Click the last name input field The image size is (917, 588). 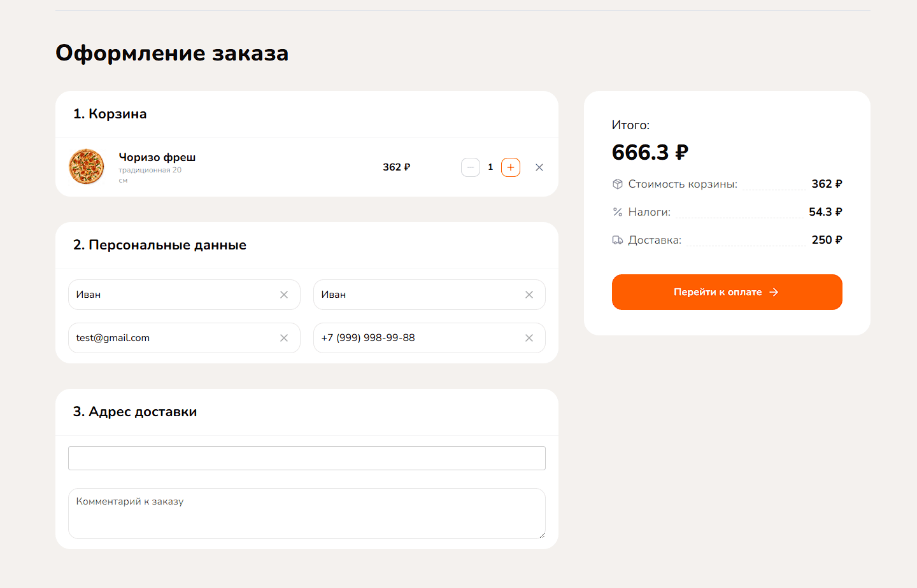pos(417,295)
